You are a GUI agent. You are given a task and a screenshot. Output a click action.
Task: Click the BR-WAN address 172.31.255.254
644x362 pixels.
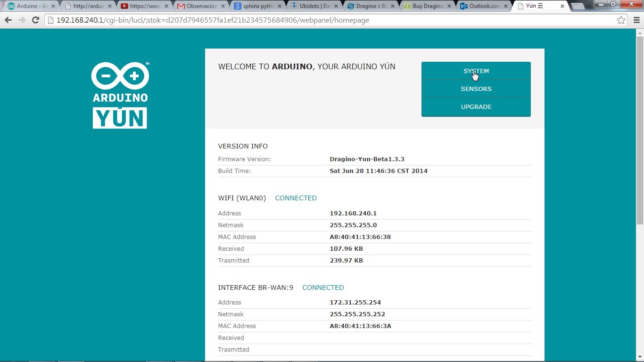click(355, 303)
